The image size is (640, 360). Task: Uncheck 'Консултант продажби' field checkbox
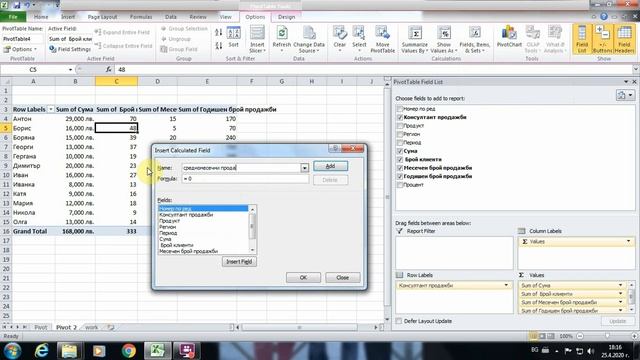400,117
